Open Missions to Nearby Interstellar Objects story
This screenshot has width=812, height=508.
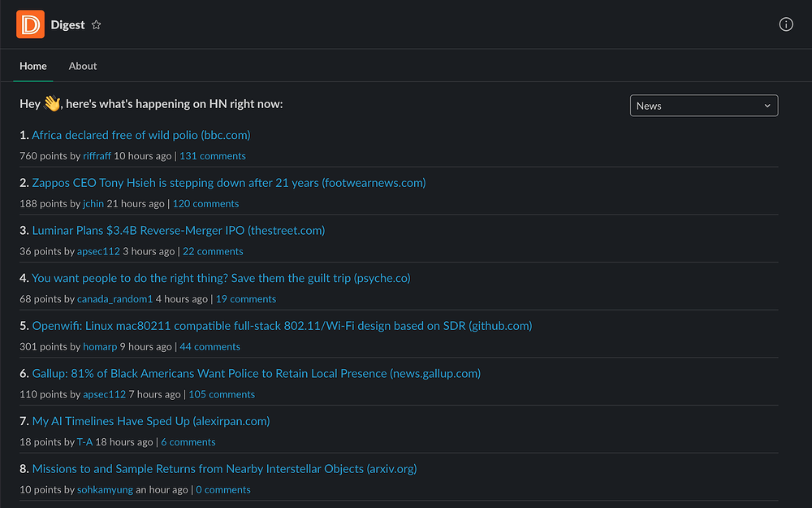click(x=224, y=469)
